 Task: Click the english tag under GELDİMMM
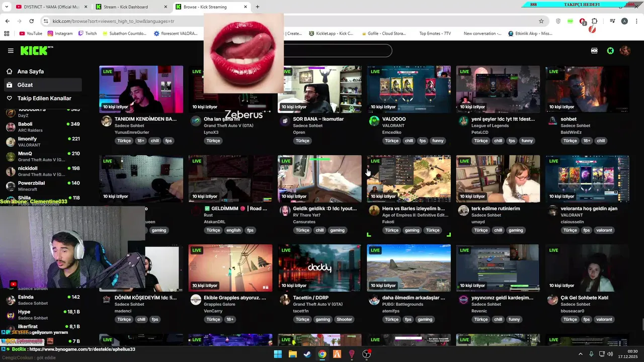233,230
